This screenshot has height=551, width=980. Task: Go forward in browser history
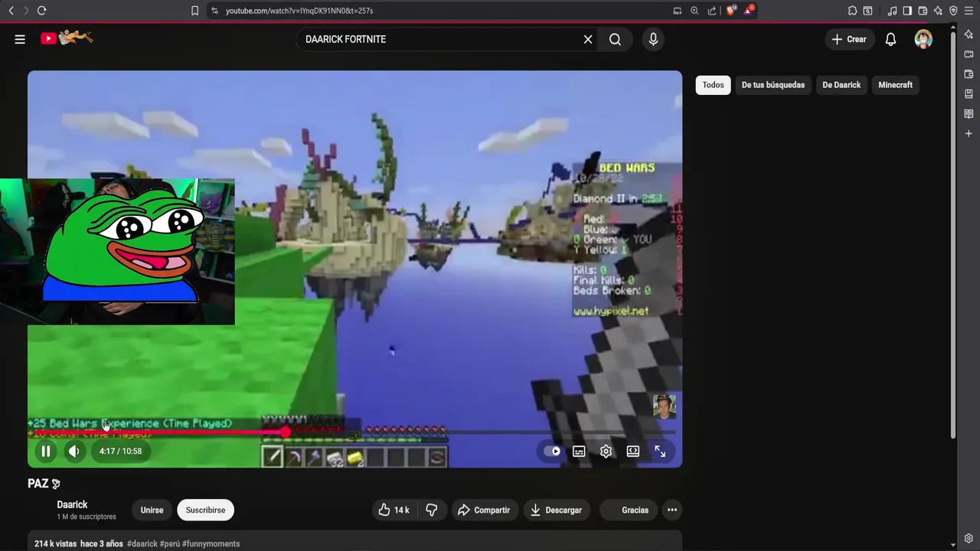pos(25,11)
